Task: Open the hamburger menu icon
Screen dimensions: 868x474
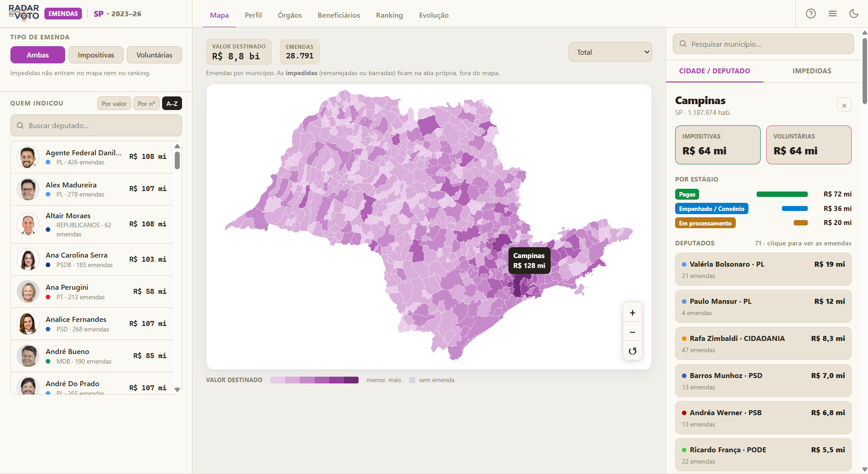Action: click(832, 14)
